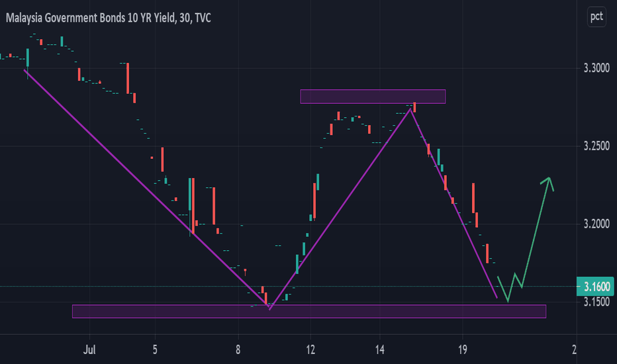The image size is (617, 364).
Task: Click the pct unit button
Action: [596, 17]
